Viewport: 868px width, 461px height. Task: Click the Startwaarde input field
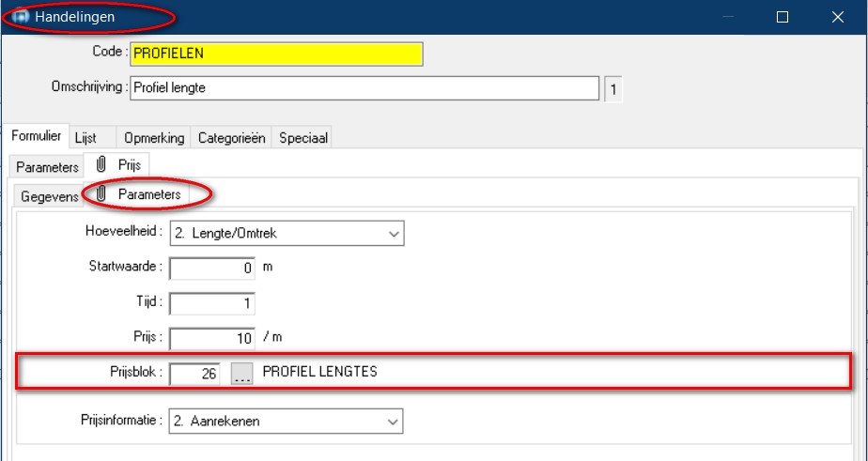coord(212,269)
